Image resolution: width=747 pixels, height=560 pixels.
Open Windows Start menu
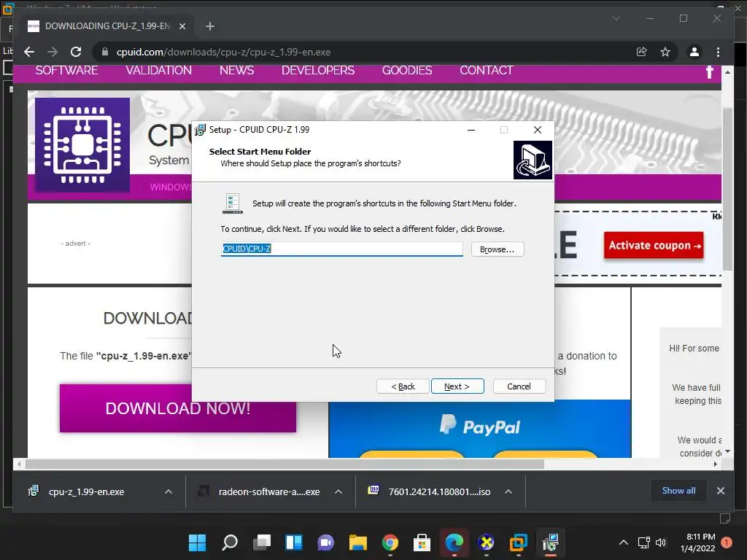[x=197, y=542]
